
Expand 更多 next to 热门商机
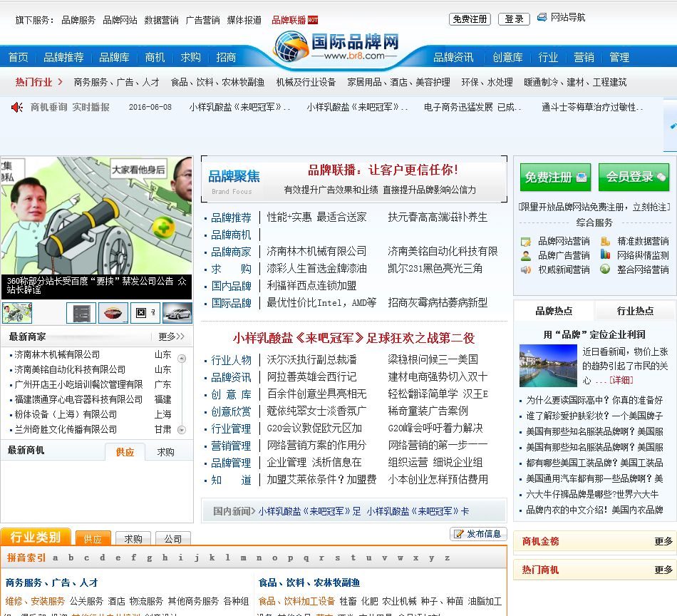click(x=663, y=570)
